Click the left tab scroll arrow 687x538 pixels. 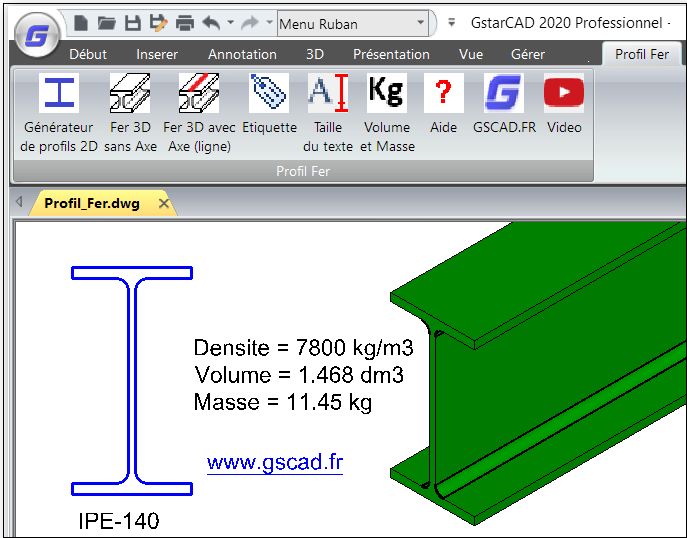(19, 202)
